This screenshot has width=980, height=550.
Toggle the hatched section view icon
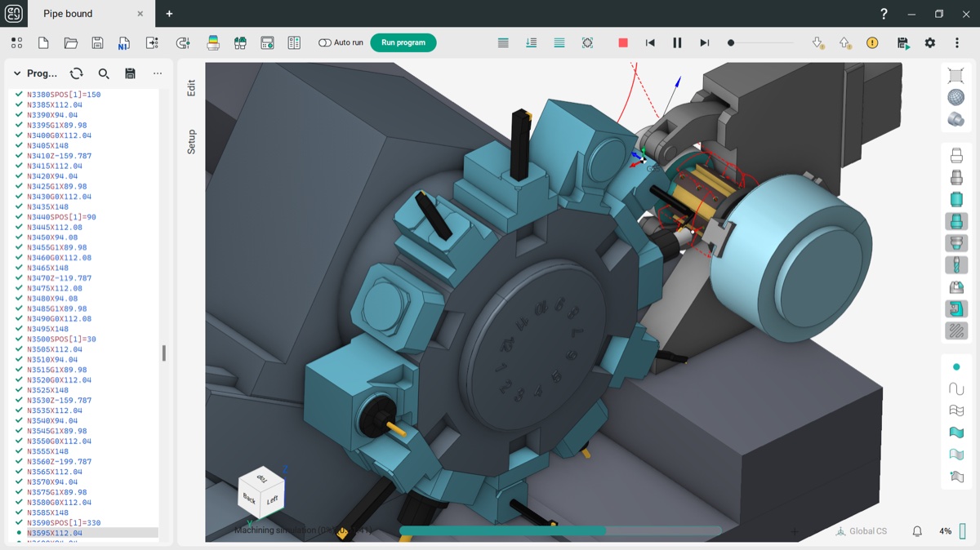coord(956,330)
